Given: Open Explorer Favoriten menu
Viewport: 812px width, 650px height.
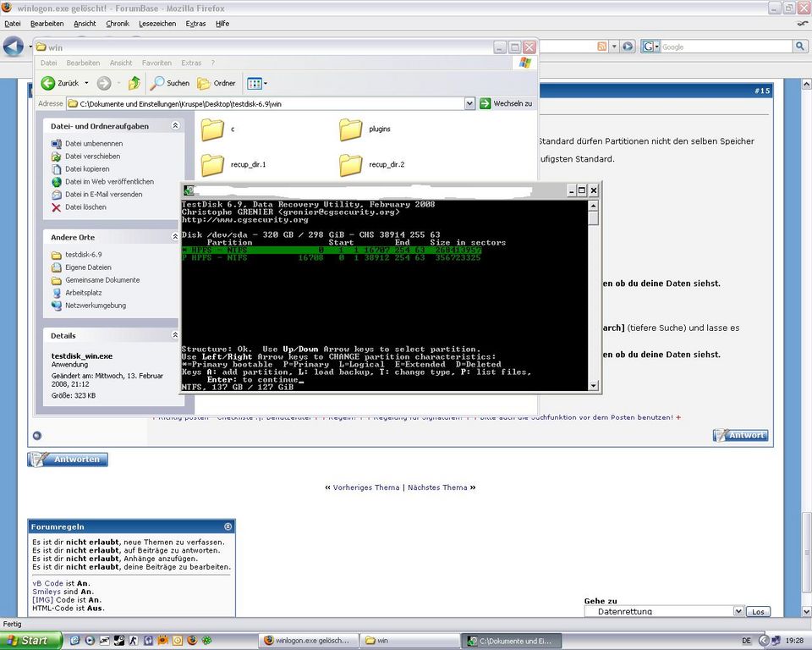Looking at the screenshot, I should click(156, 63).
